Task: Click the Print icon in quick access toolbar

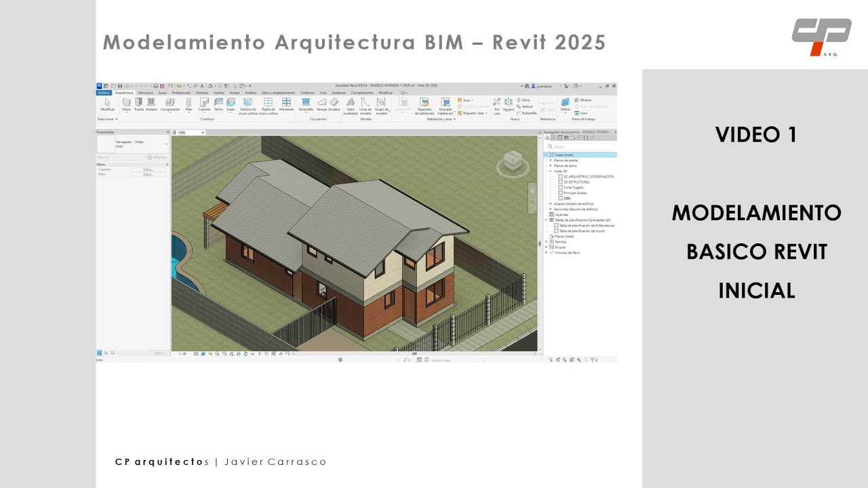Action: pyautogui.click(x=156, y=86)
